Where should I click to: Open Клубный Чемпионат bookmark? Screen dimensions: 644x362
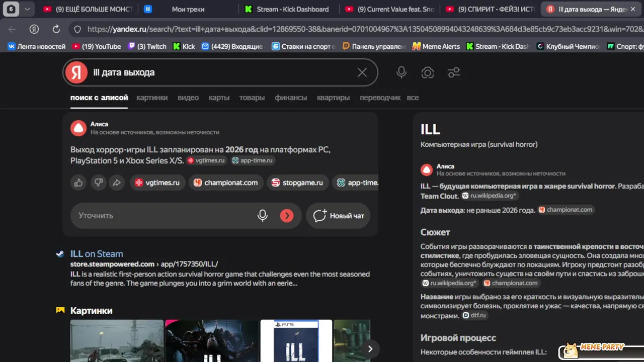(x=568, y=46)
